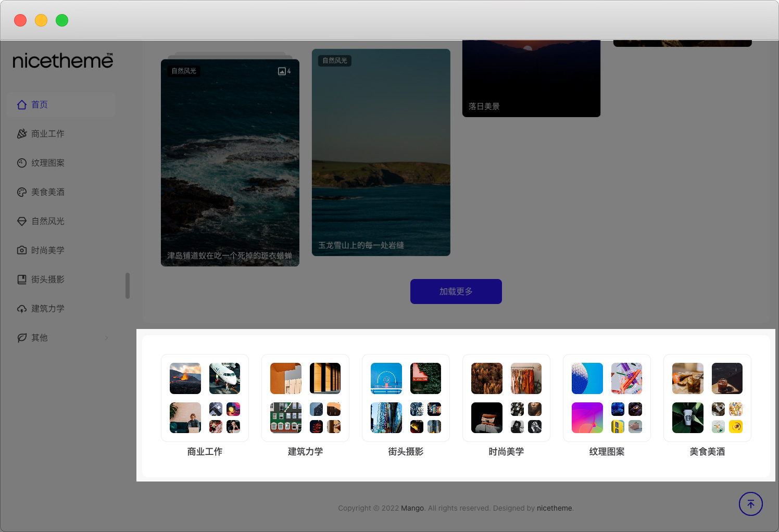Click the green maximize window button
Screen dimensions: 779x532
62,20
